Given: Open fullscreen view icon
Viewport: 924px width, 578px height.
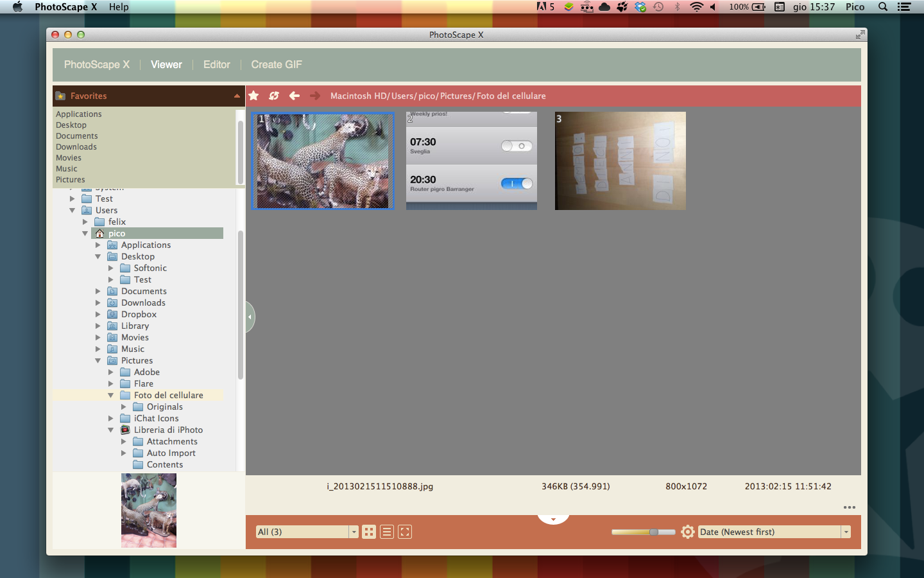Looking at the screenshot, I should coord(405,532).
